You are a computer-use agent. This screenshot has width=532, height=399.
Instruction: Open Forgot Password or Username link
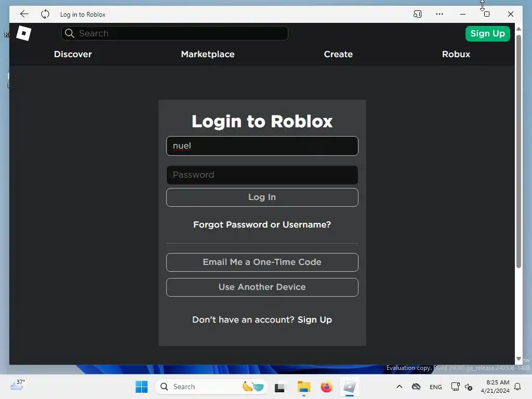(x=262, y=224)
